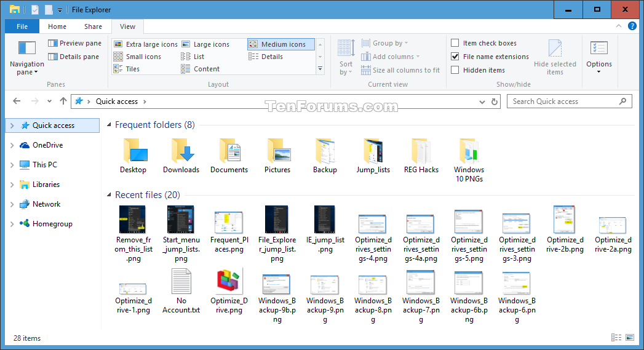Open Help via the question mark icon
The image size is (644, 350).
tap(632, 26)
